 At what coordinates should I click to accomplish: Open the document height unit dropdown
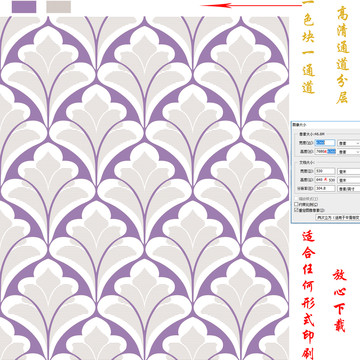349,180
